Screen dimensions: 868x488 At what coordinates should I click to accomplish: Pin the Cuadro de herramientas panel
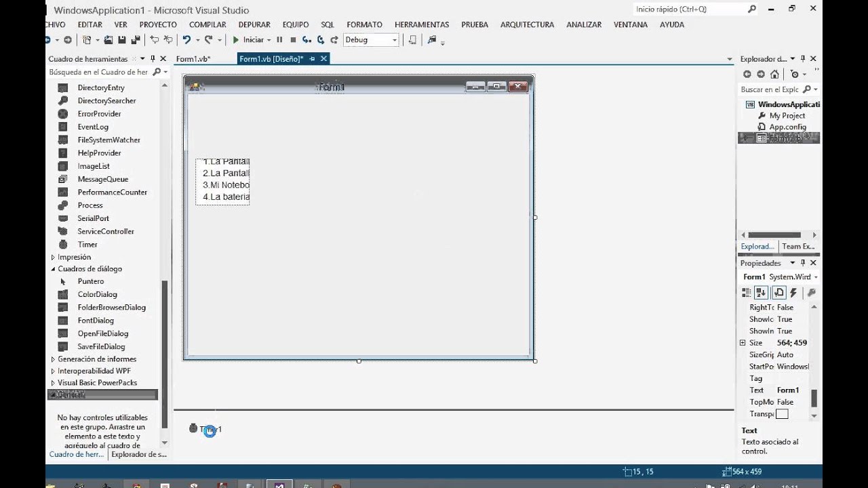(153, 59)
